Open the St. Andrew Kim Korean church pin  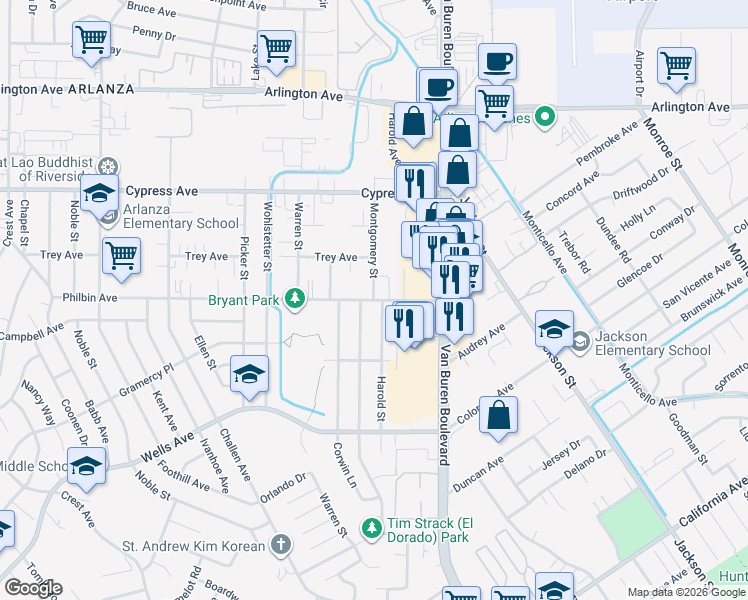281,545
